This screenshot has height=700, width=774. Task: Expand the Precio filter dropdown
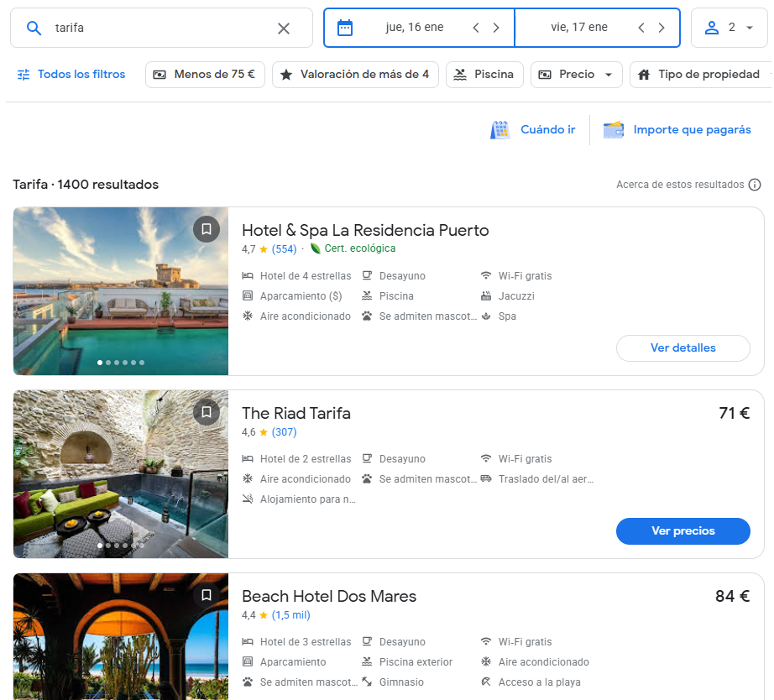coord(576,75)
